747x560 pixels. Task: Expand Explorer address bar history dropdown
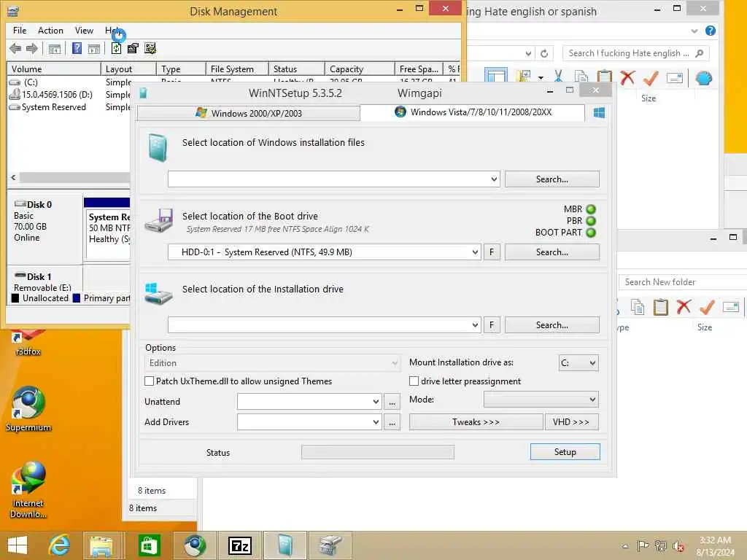(x=528, y=53)
